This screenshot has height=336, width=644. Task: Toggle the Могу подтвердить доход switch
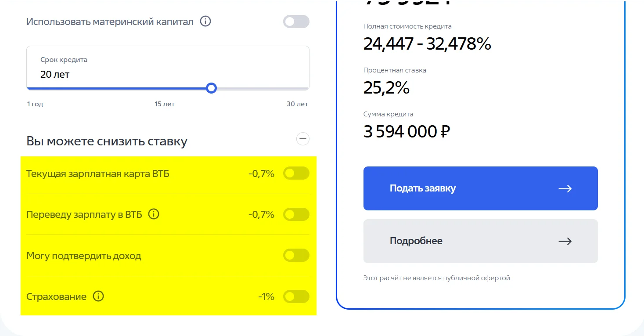click(x=296, y=255)
